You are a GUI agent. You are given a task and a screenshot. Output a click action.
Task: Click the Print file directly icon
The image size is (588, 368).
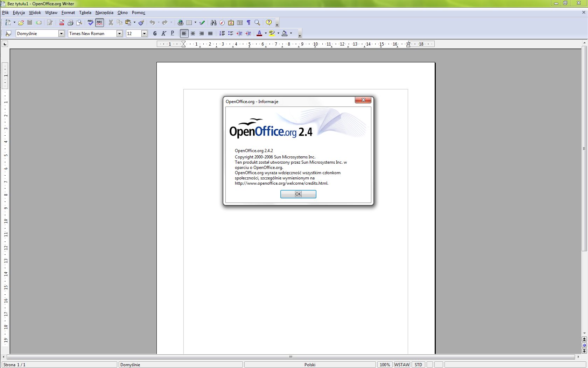point(70,22)
